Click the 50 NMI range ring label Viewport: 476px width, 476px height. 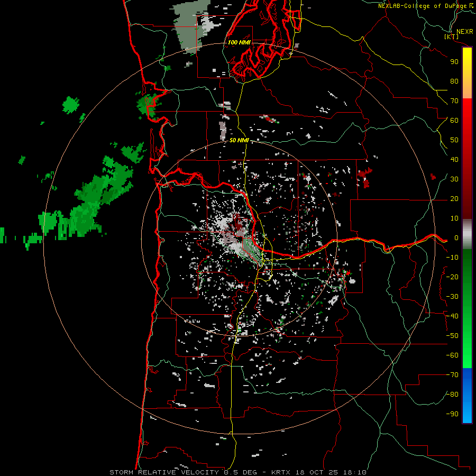(x=239, y=140)
